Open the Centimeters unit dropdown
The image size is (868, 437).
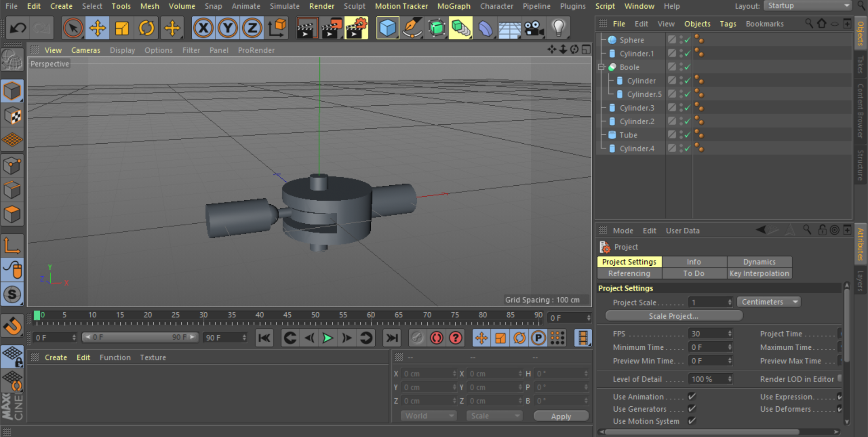pyautogui.click(x=768, y=302)
